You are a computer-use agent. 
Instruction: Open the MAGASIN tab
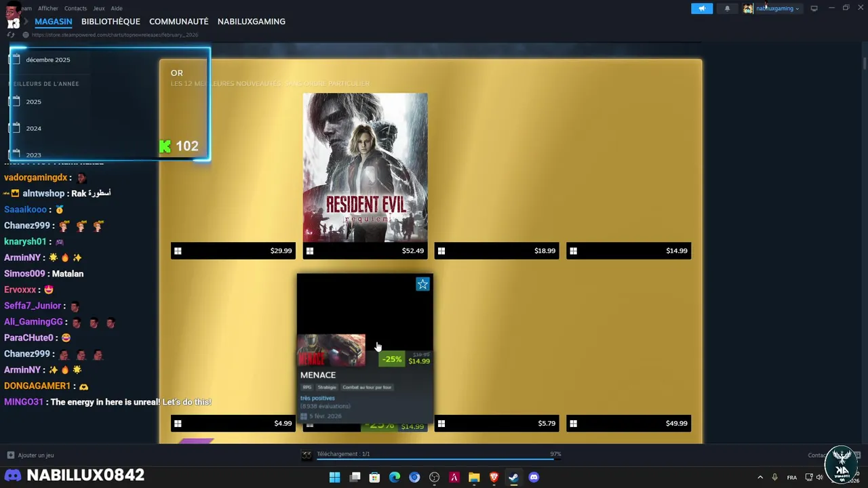[x=53, y=22]
